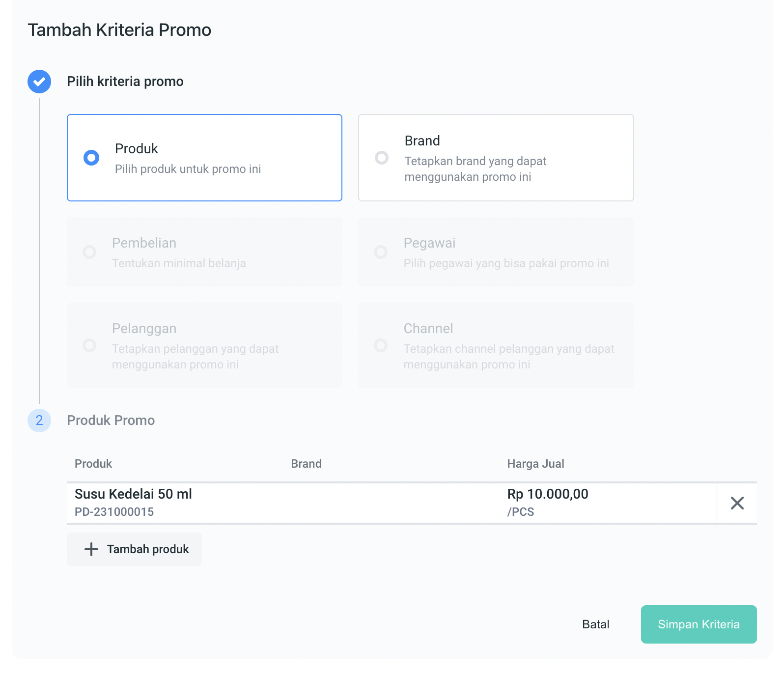Pick the Pelanggan radio option
This screenshot has width=784, height=675.
89,345
